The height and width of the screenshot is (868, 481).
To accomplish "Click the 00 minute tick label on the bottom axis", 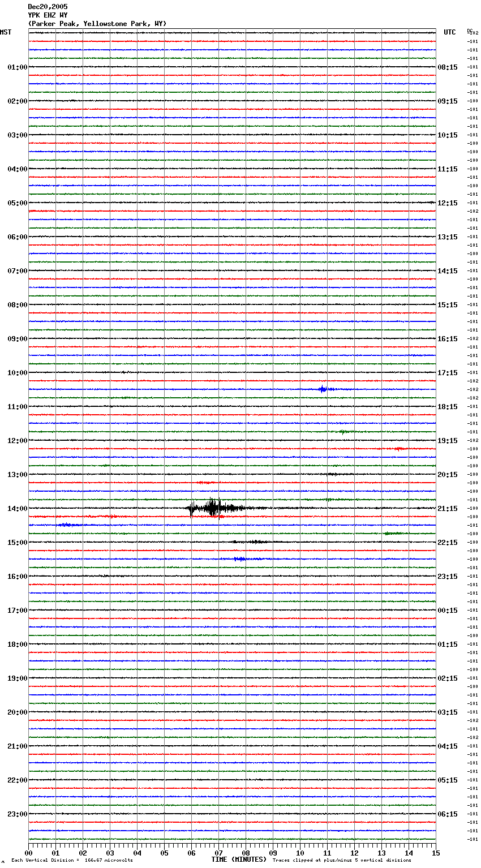I will (29, 853).
